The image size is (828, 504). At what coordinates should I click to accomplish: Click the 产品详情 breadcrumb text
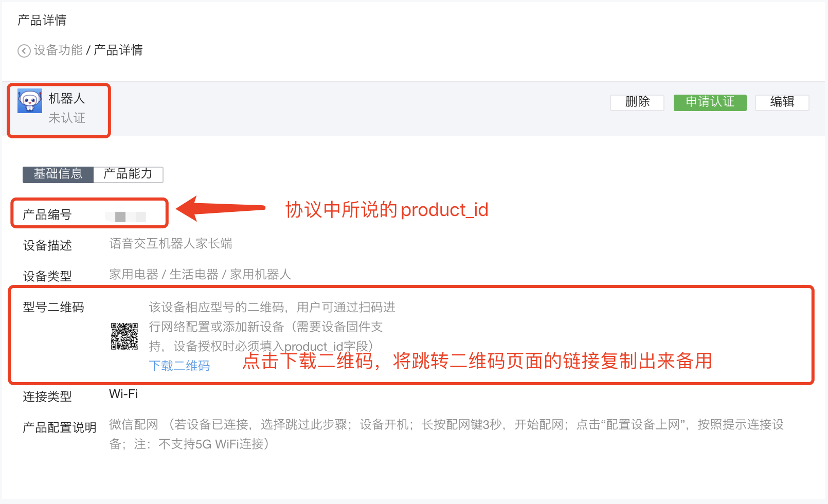[118, 50]
